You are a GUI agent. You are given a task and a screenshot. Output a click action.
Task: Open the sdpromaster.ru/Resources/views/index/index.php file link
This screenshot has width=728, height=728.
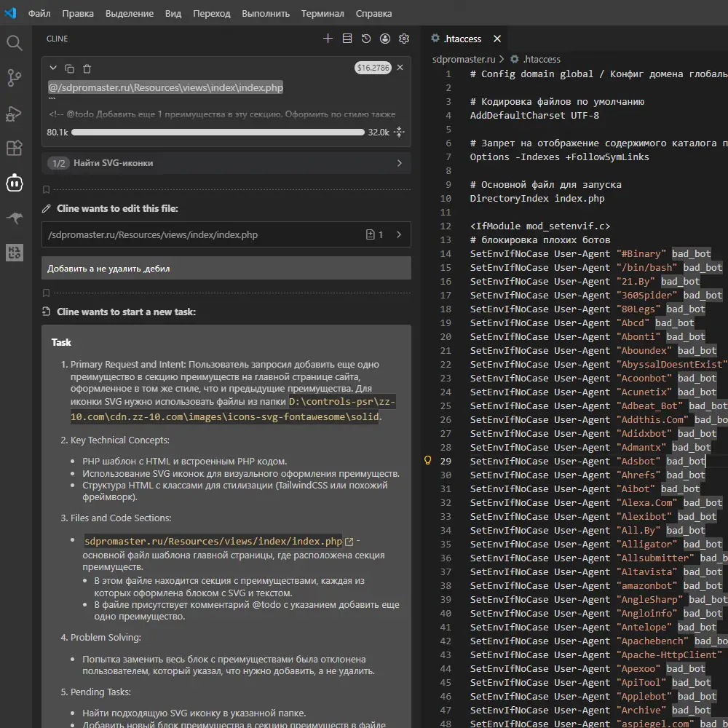point(213,542)
